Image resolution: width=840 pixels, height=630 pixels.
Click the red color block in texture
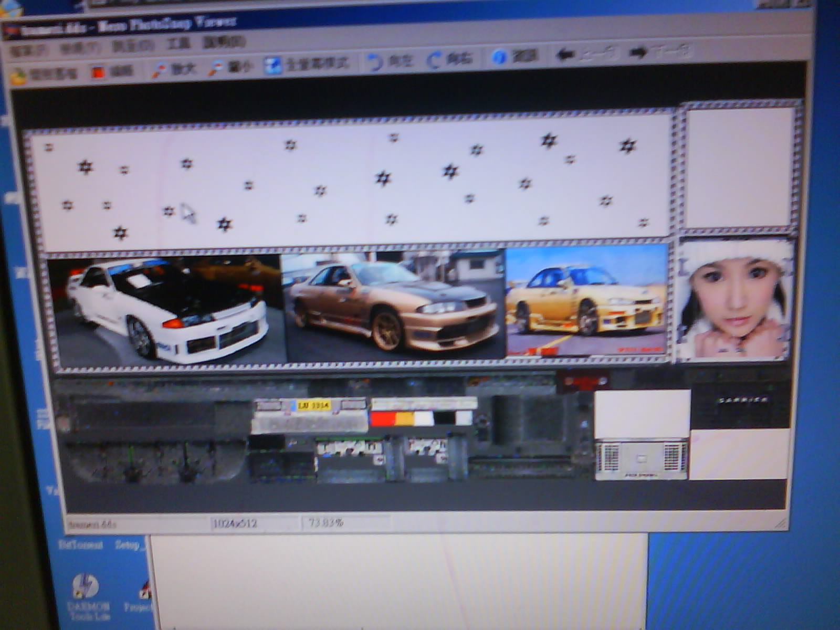point(382,419)
